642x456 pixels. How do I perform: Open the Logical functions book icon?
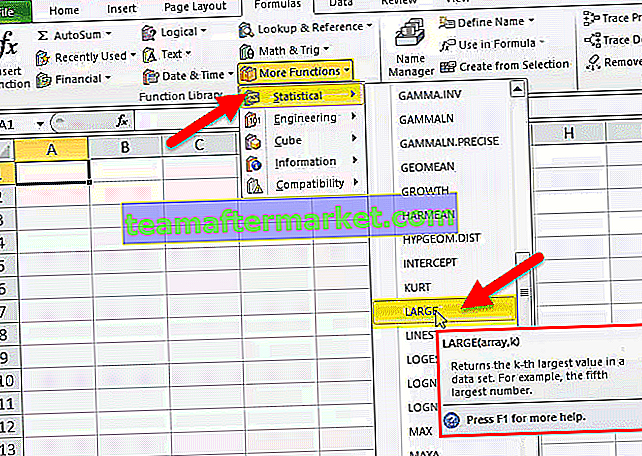(x=150, y=31)
